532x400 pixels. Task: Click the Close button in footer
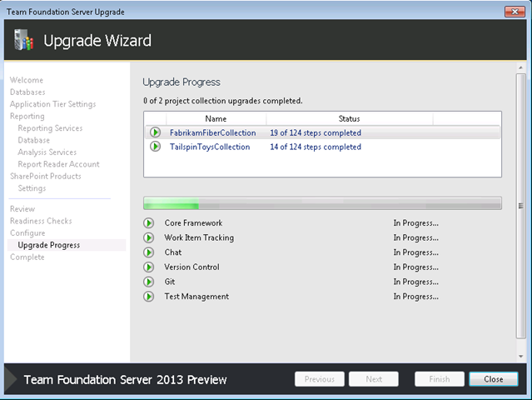494,379
